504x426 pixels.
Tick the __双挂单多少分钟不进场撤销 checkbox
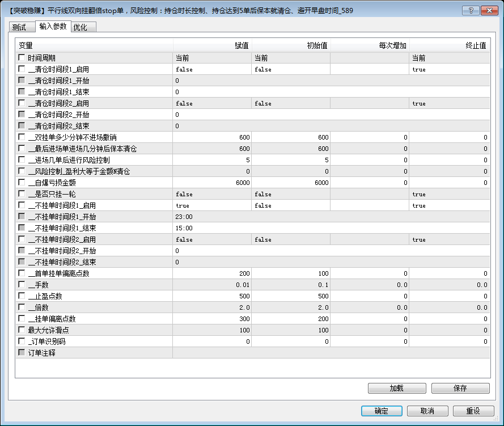[x=22, y=137]
